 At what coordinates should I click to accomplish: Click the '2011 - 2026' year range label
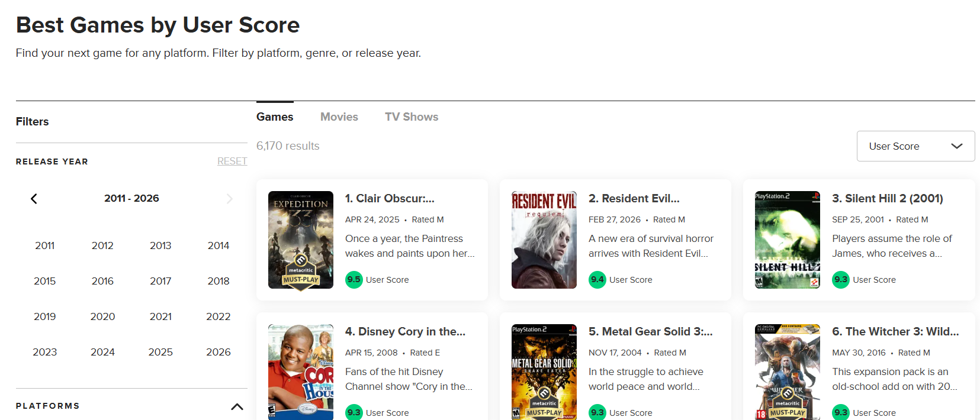tap(131, 199)
